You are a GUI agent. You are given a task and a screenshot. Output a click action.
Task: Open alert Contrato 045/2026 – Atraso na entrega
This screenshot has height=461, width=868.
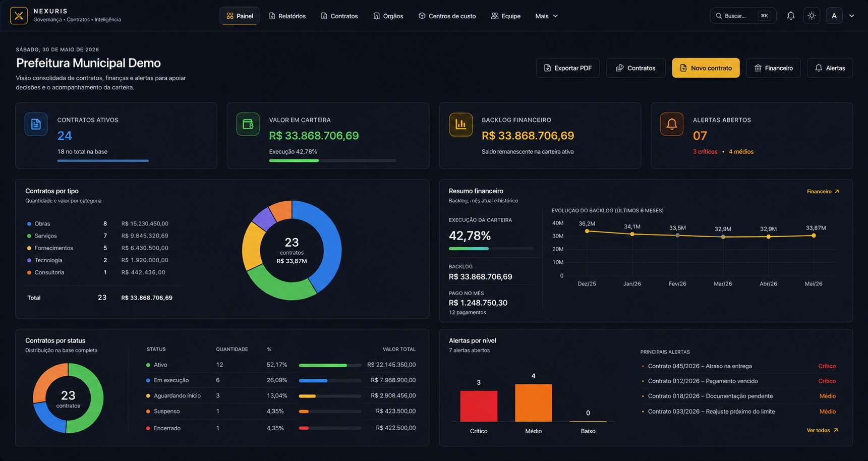tap(738, 366)
